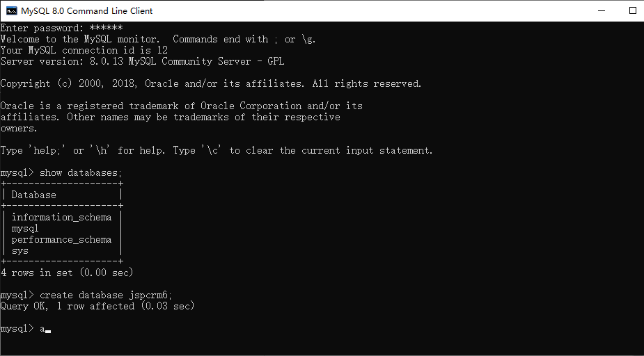Image resolution: width=644 pixels, height=356 pixels.
Task: Click the Oracle copyright notice line
Action: click(x=211, y=83)
